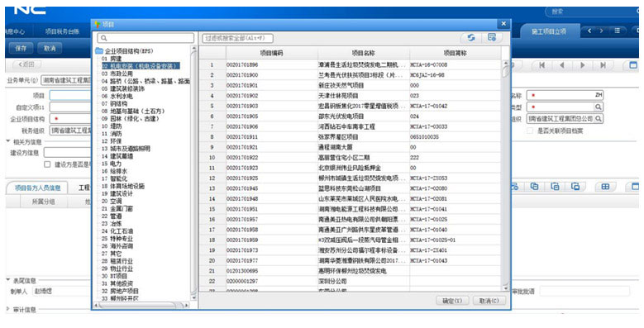The height and width of the screenshot is (328, 644).
Task: Select tree node 06 水利水电
Action: [117, 96]
